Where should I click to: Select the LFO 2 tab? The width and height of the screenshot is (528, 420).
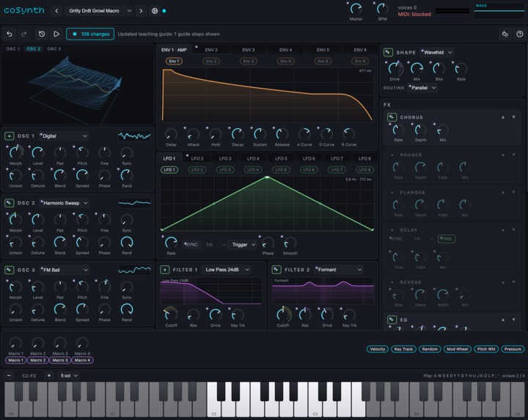point(197,158)
